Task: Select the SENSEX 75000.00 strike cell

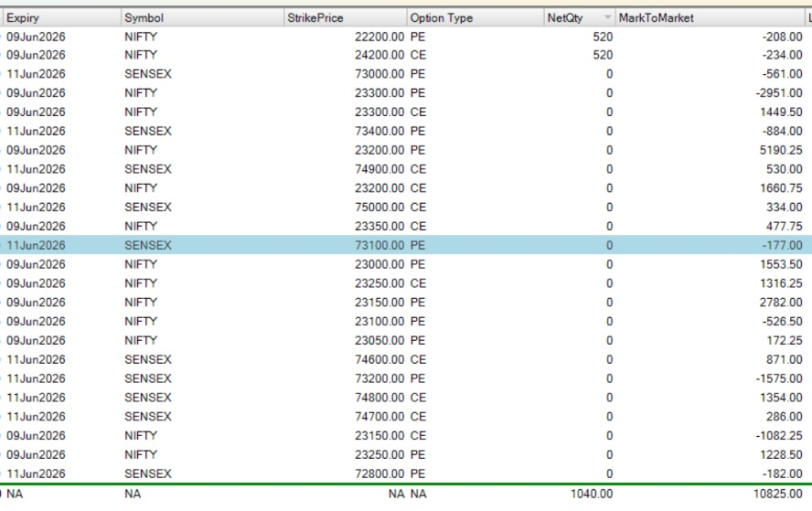Action: (x=379, y=208)
